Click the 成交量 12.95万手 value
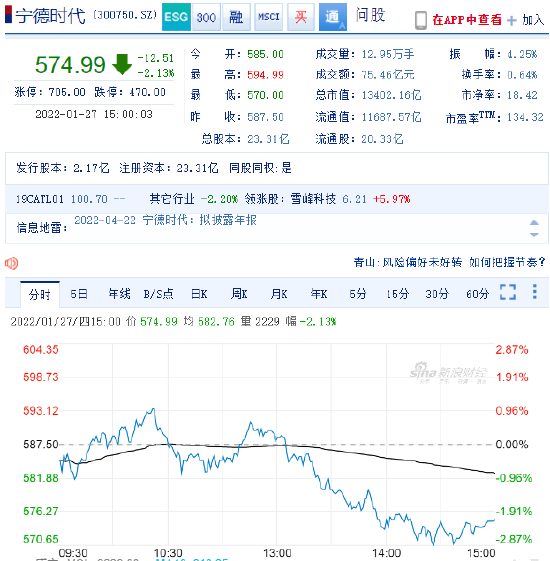550x561 pixels. click(388, 54)
